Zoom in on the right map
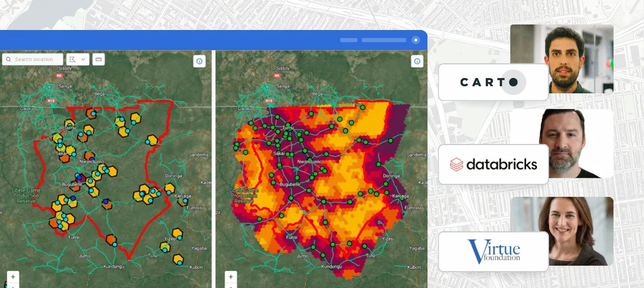This screenshot has width=644, height=288. 231,277
